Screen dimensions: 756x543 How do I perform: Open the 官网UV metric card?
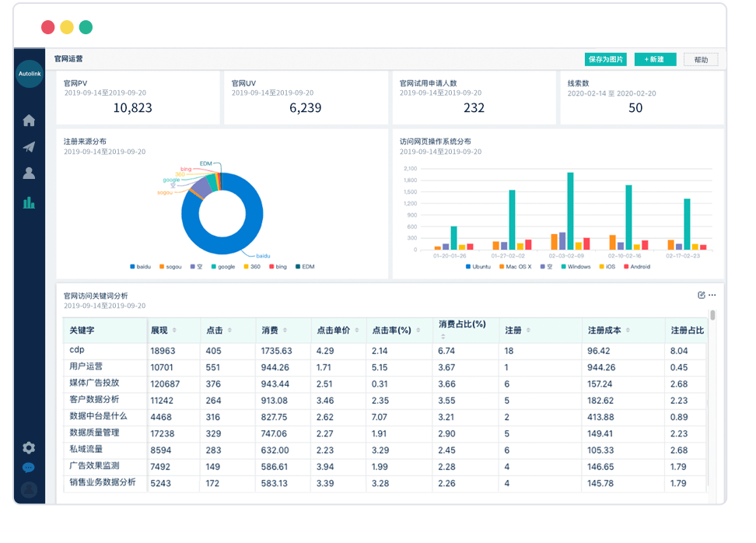[x=306, y=98]
